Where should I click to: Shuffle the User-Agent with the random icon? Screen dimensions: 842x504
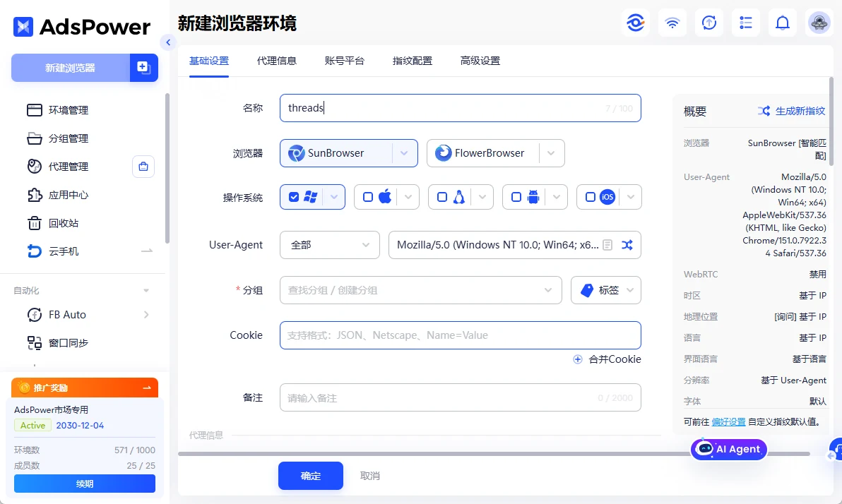(x=627, y=245)
